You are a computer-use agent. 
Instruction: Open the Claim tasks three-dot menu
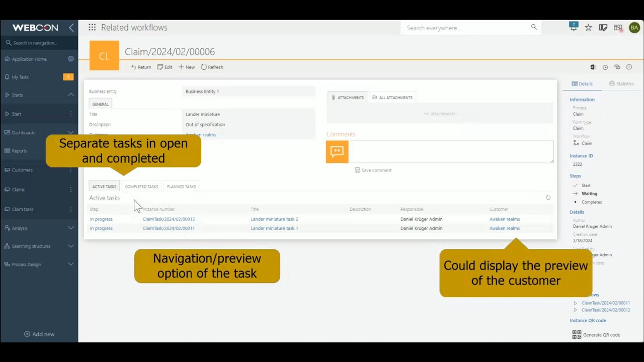(71, 209)
